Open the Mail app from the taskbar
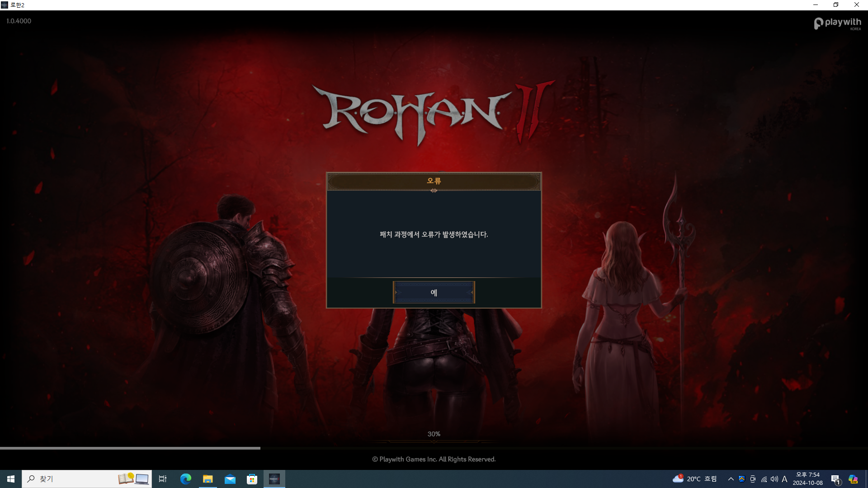 pos(230,479)
